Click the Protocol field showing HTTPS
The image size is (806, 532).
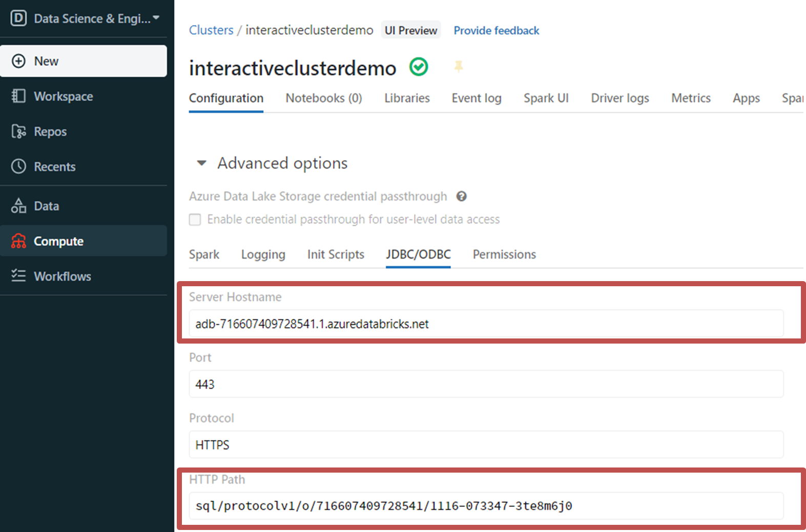[486, 444]
